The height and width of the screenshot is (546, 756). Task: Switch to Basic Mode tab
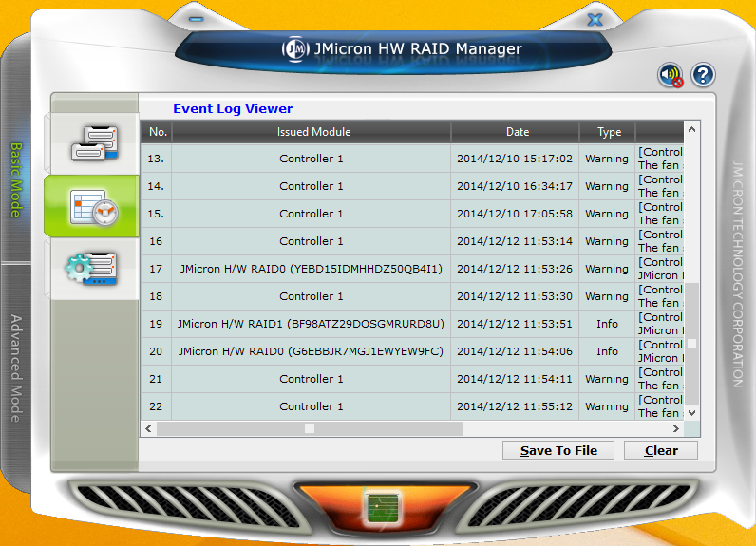point(16,179)
